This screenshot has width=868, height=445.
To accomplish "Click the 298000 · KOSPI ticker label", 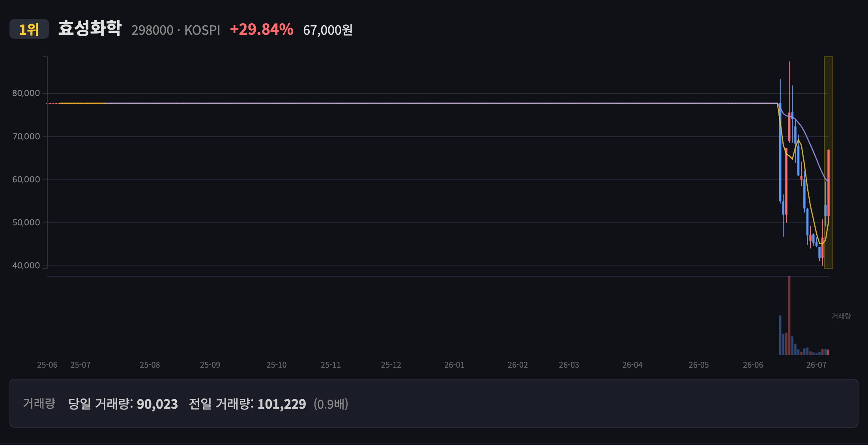I will tap(176, 30).
